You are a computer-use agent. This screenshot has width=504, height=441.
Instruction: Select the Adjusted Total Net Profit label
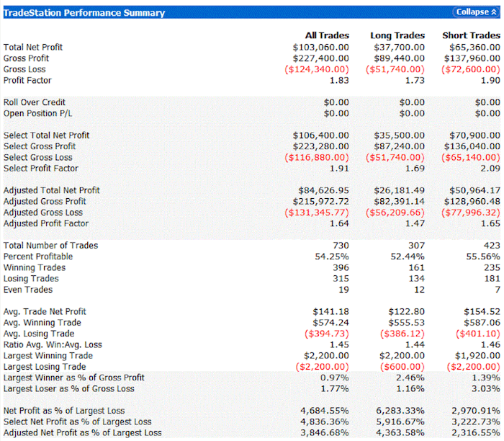[x=52, y=190]
